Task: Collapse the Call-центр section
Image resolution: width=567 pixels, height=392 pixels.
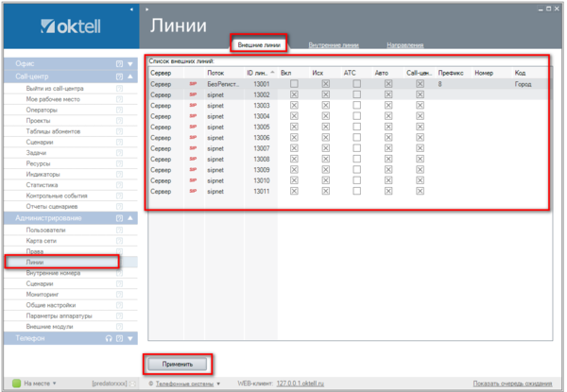Action: (x=132, y=76)
